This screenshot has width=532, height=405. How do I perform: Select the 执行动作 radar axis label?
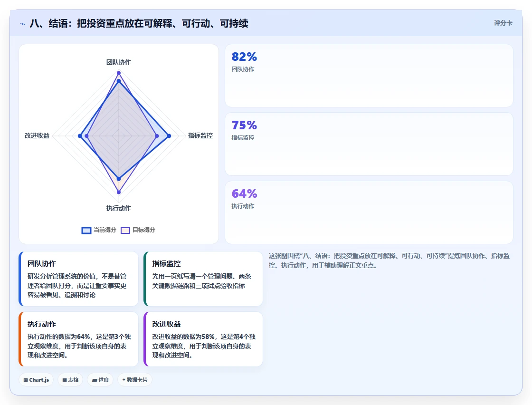(x=118, y=208)
